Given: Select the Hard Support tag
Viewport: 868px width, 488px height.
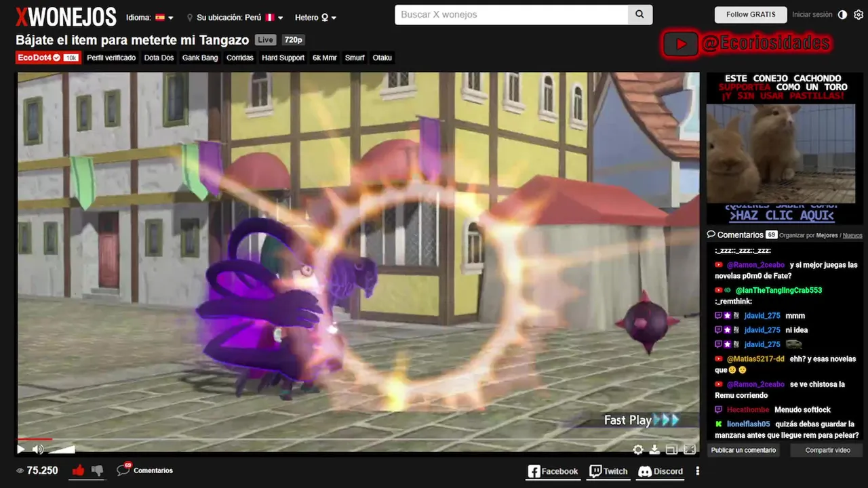Looking at the screenshot, I should point(283,58).
